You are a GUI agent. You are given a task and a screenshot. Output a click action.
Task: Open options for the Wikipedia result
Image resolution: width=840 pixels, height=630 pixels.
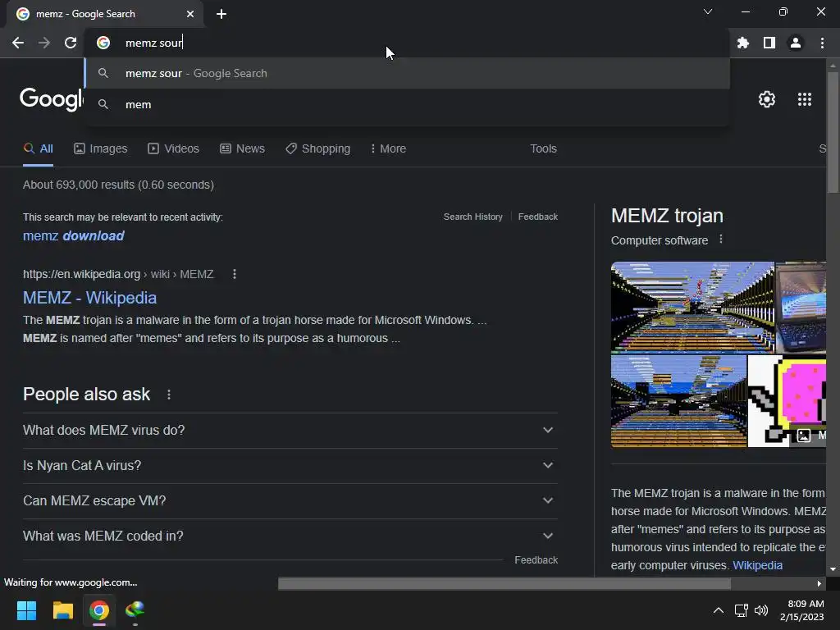234,274
